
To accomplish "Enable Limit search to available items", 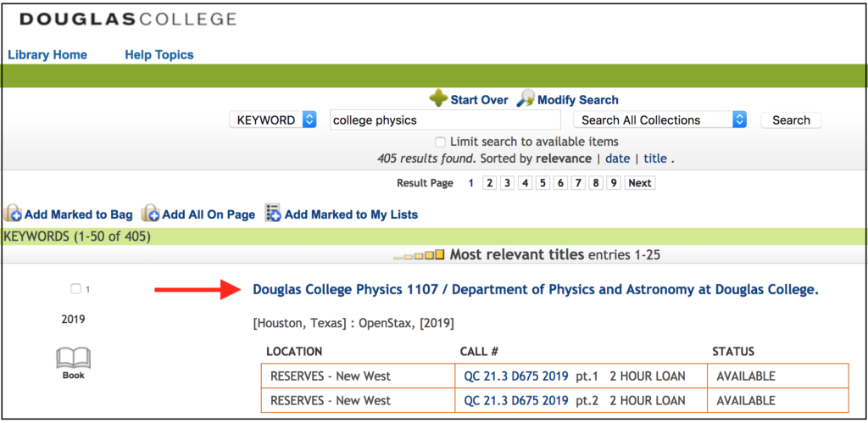I will click(440, 142).
